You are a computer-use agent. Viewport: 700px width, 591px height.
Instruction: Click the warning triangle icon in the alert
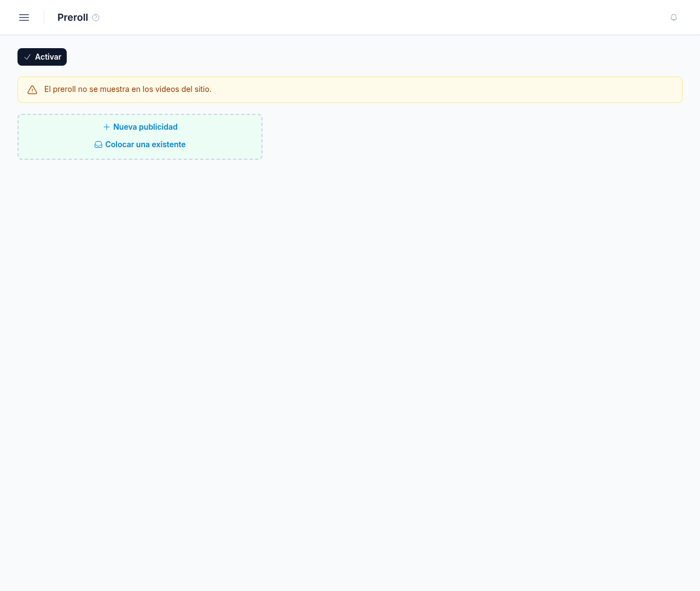32,90
